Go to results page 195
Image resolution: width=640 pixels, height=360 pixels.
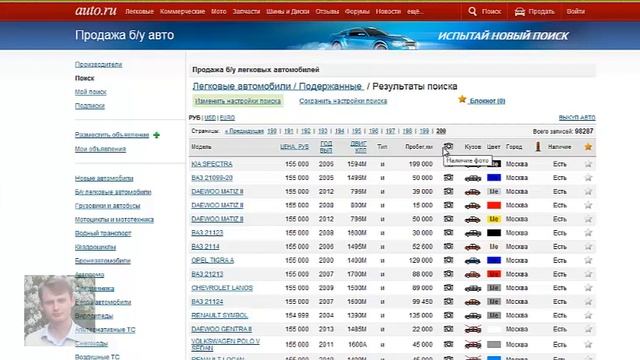pos(356,131)
